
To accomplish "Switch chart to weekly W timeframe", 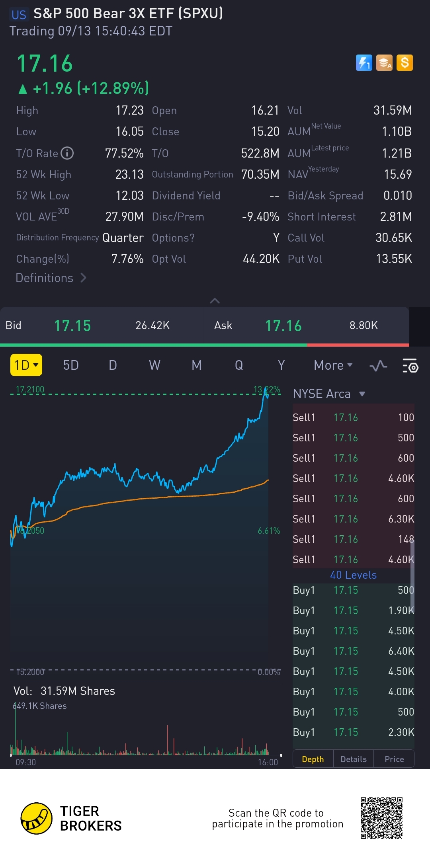I will pyautogui.click(x=154, y=365).
